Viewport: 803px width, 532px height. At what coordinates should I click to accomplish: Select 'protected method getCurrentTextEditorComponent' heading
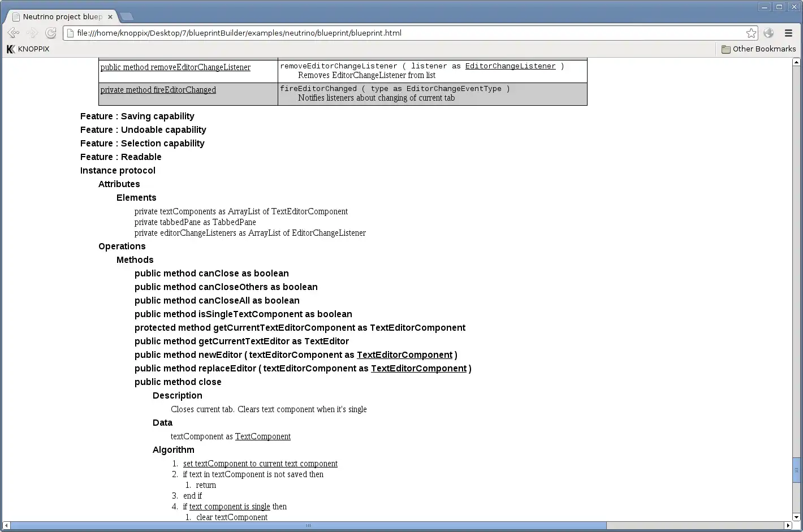pyautogui.click(x=300, y=328)
